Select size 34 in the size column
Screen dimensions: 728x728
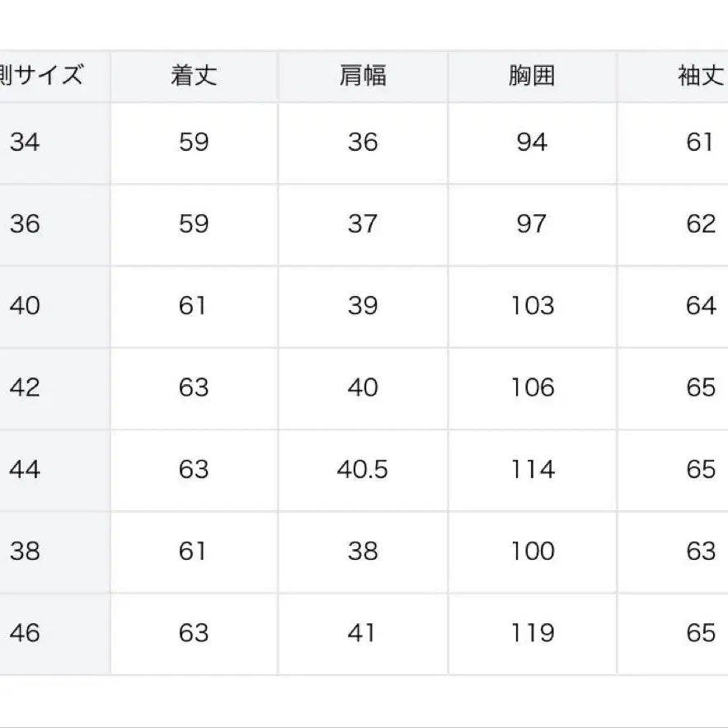(25, 143)
